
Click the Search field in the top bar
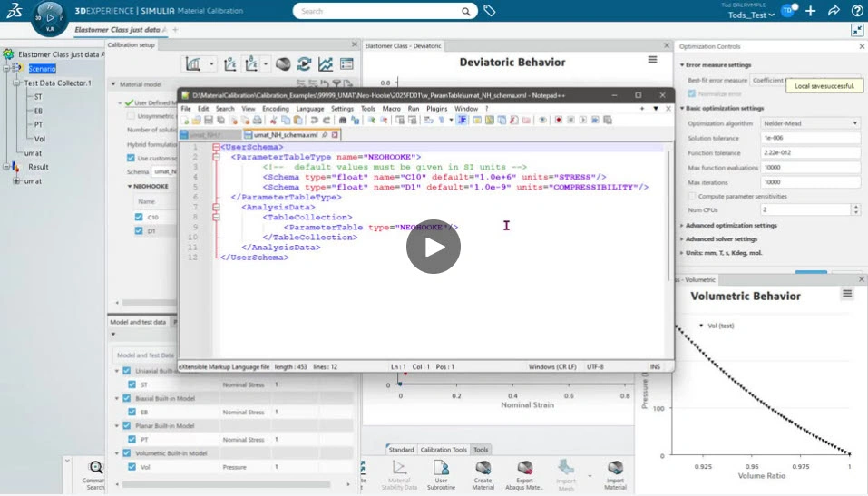tap(385, 11)
